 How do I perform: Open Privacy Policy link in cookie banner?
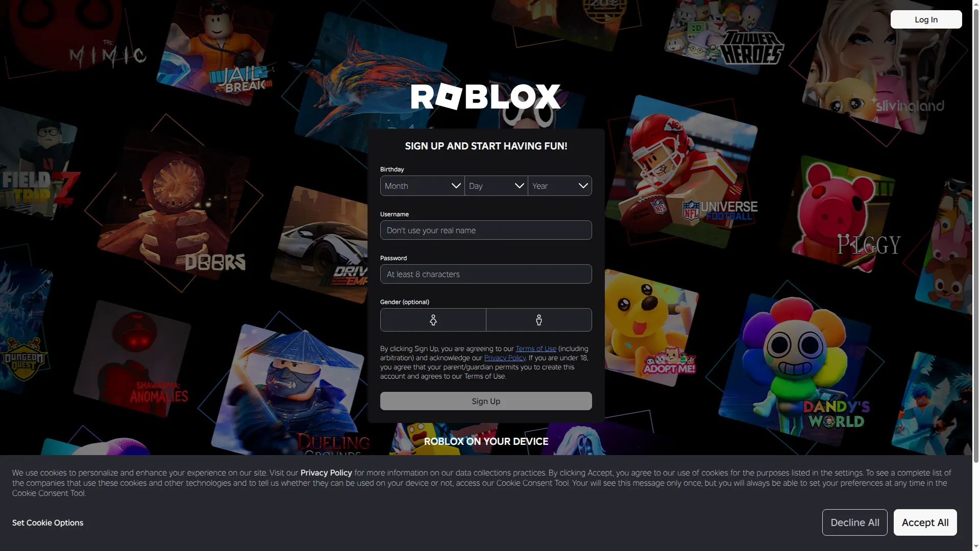pos(326,473)
